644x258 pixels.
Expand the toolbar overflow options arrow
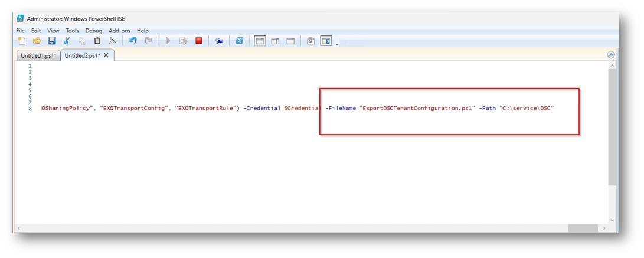coord(337,43)
